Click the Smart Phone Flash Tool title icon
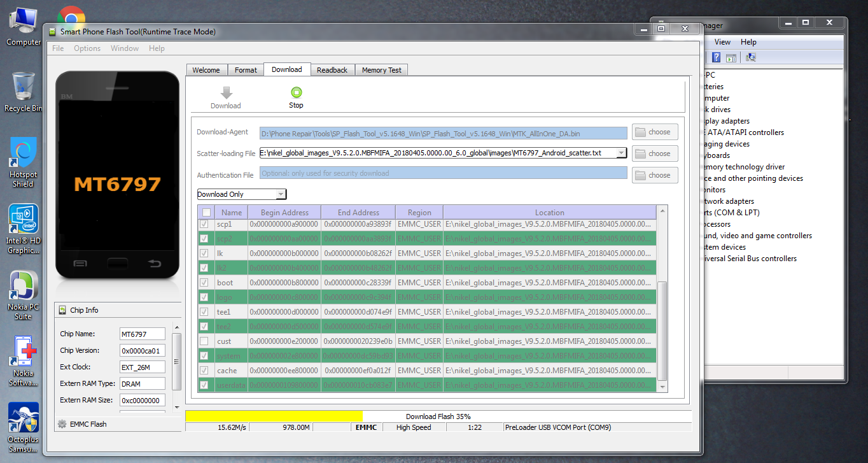Image resolution: width=868 pixels, height=463 pixels. 52,31
